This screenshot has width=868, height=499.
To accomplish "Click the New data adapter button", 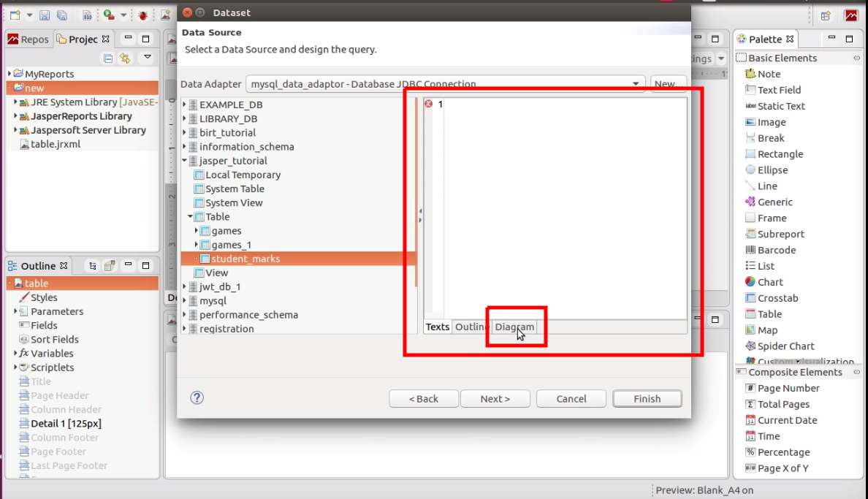I will (x=668, y=84).
